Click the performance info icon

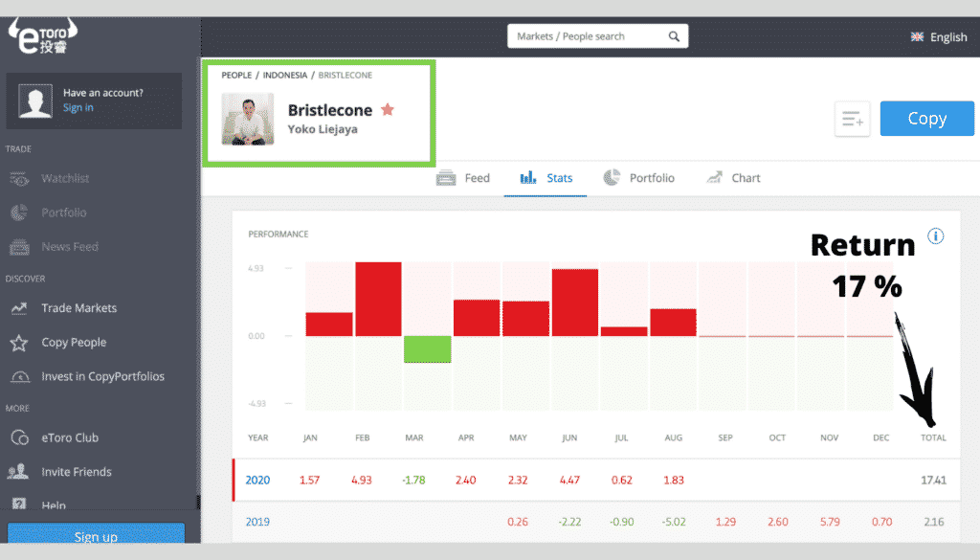(936, 235)
